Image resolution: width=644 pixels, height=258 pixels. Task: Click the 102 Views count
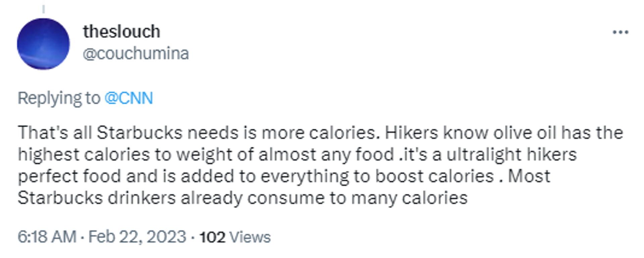tap(235, 237)
